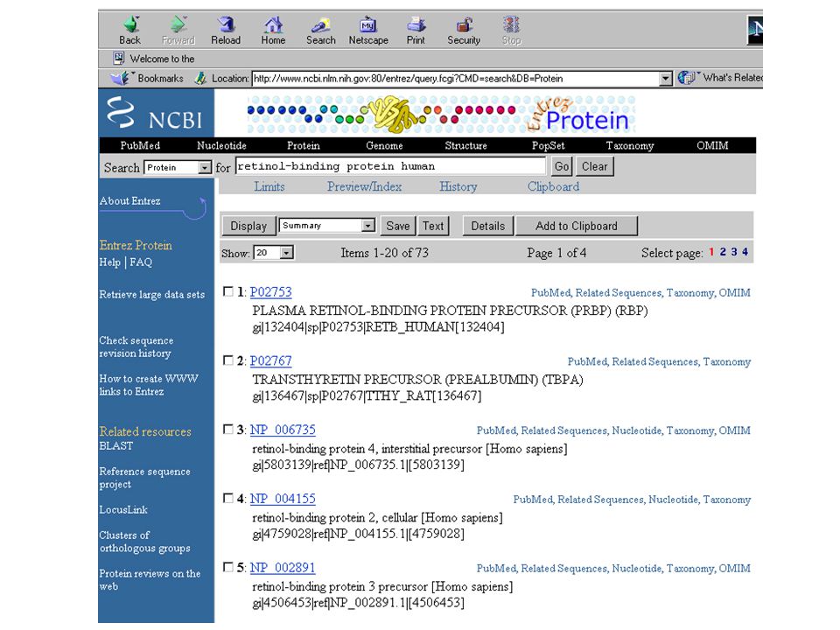Open result link NP_004155
The height and width of the screenshot is (630, 840).
283,499
